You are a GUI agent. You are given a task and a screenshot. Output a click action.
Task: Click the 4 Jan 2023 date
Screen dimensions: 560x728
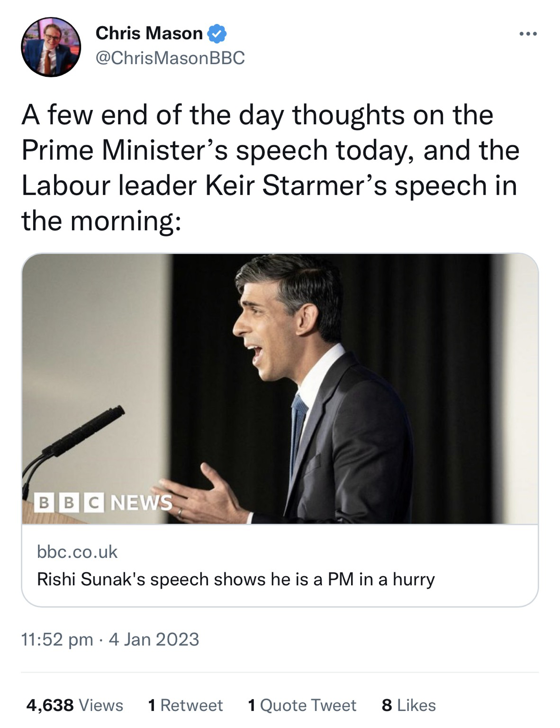(x=154, y=639)
